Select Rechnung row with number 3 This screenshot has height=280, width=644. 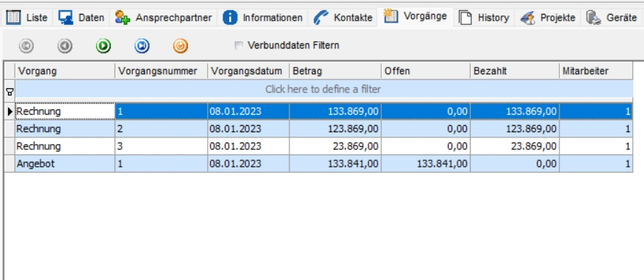318,146
